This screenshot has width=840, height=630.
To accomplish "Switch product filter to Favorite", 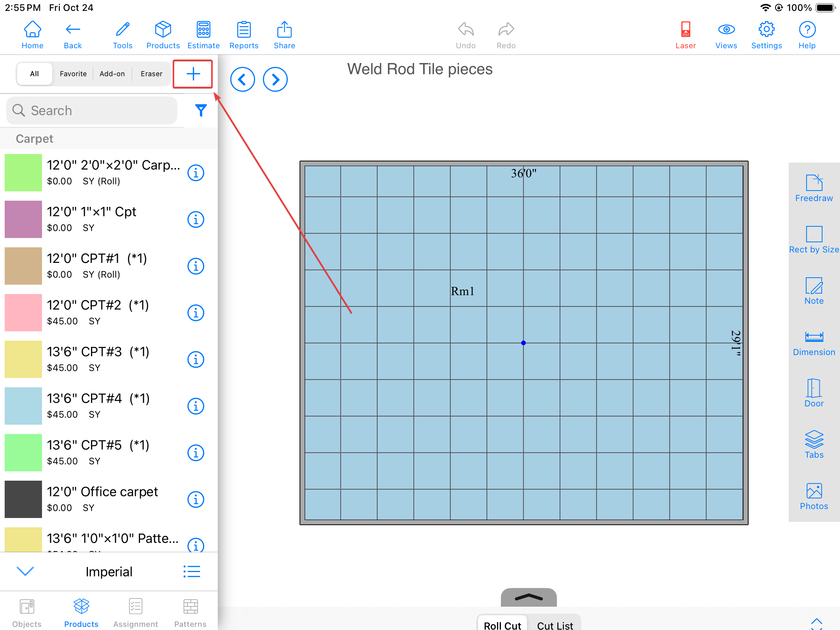I will [73, 74].
